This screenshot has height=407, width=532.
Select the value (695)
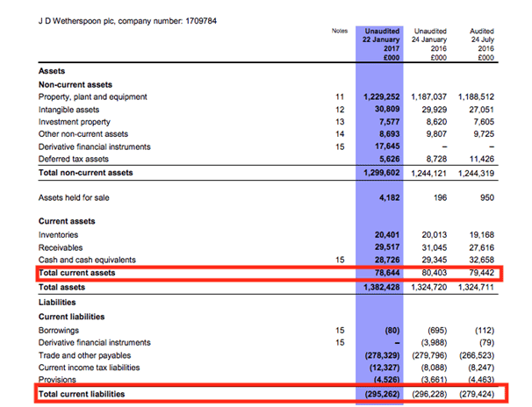point(437,331)
